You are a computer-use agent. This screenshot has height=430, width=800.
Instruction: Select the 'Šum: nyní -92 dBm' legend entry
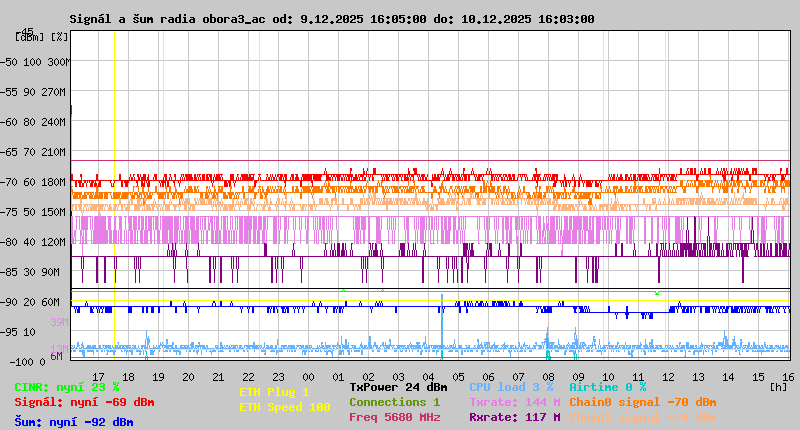(74, 422)
